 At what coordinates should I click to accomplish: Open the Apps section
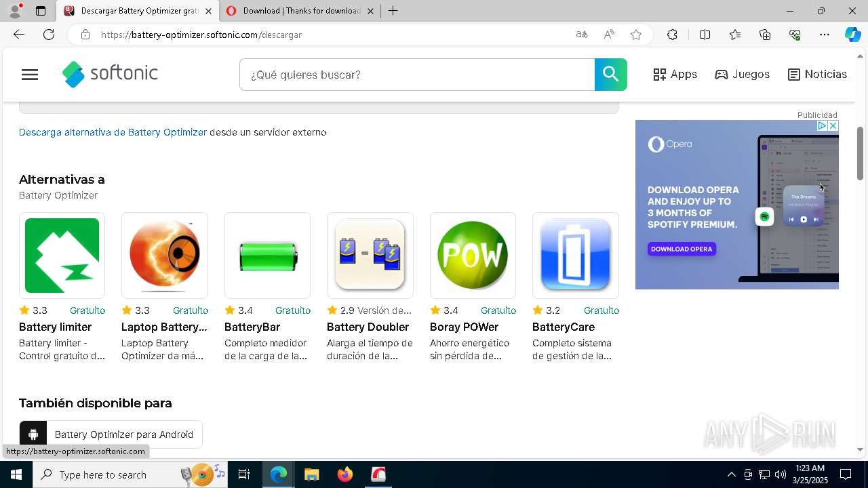(x=675, y=75)
